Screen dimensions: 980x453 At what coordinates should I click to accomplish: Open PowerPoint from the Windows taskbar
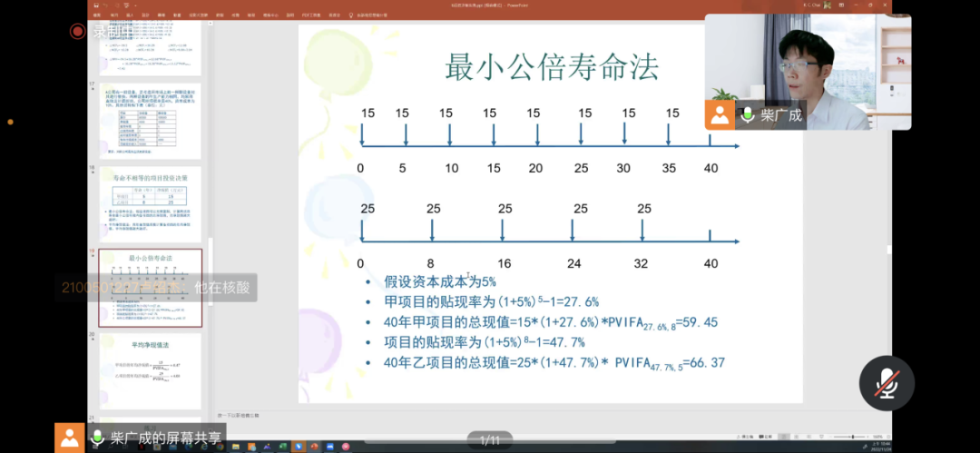[314, 447]
